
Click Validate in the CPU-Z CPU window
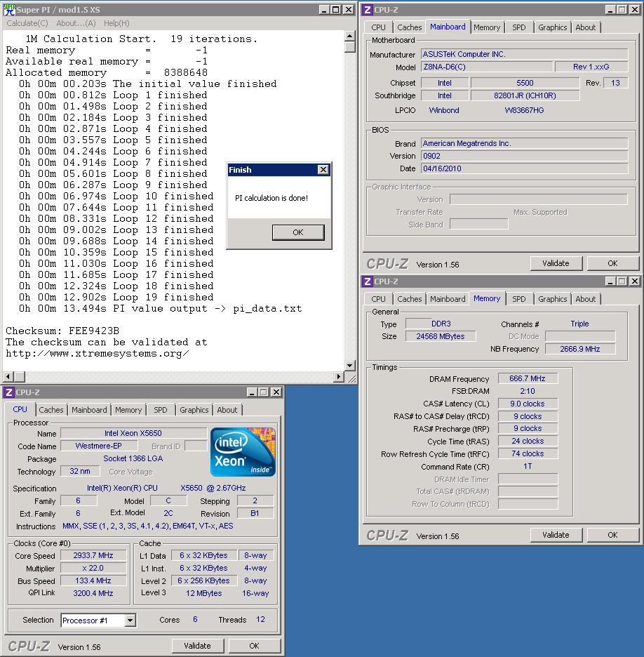197,646
